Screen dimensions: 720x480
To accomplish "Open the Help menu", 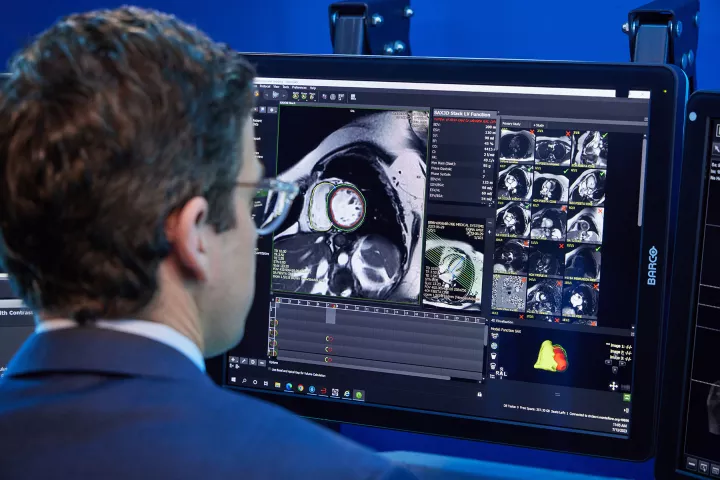I will (313, 88).
